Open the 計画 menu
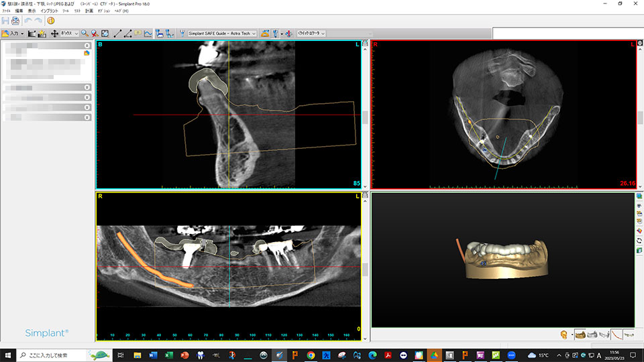 pos(89,11)
